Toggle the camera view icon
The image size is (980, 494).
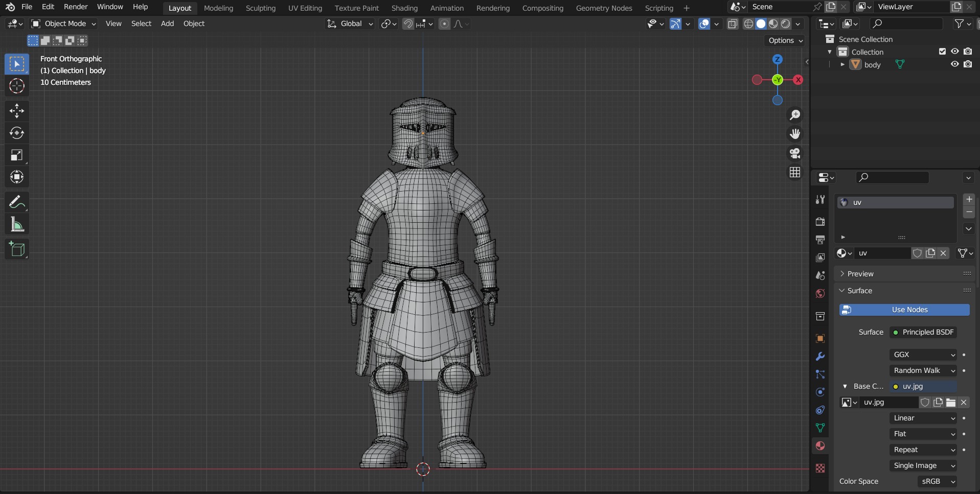(795, 153)
